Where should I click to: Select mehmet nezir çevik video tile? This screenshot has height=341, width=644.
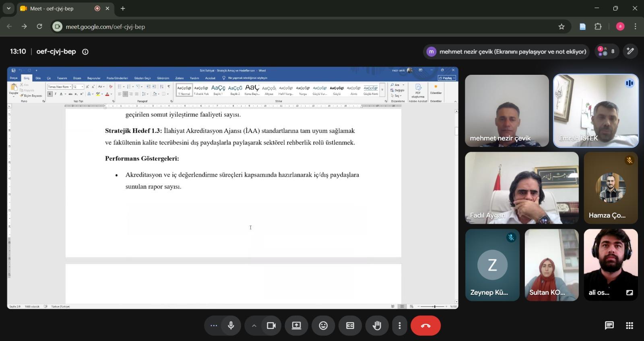(507, 111)
